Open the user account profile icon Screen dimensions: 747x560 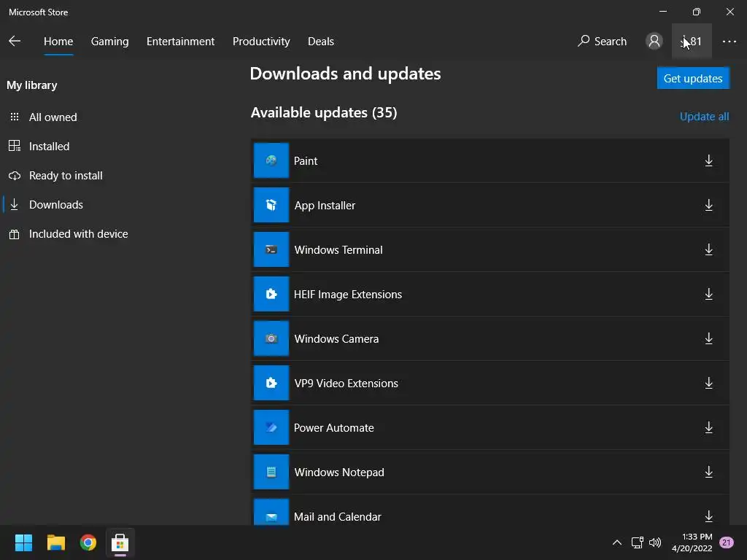654,42
